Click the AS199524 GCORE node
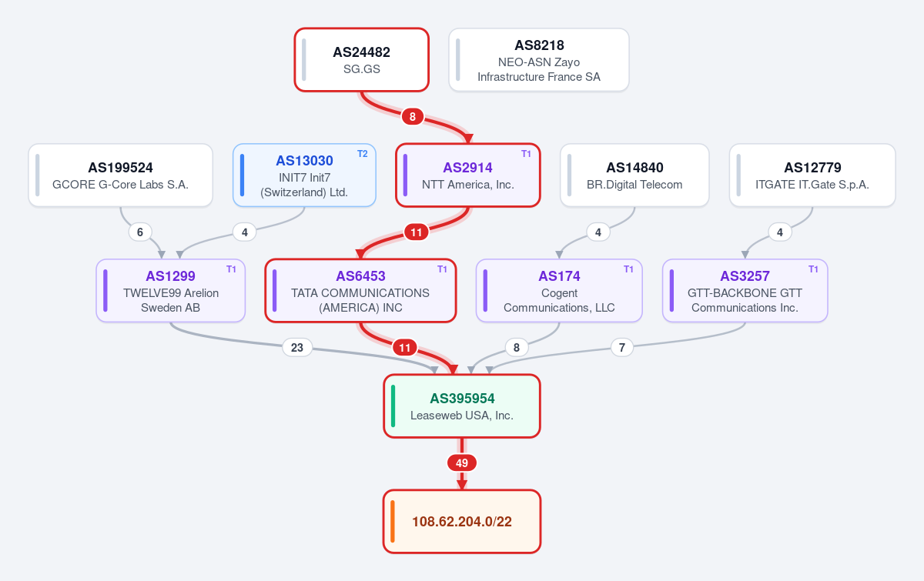 [120, 175]
